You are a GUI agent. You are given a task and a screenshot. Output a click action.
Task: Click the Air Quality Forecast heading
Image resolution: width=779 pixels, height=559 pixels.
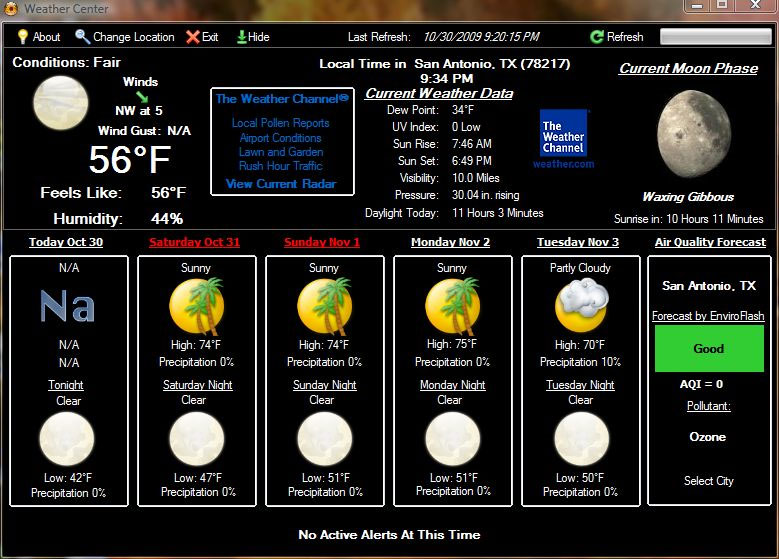click(710, 242)
